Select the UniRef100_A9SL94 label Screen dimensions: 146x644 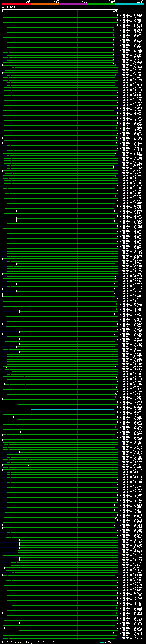coord(131,80)
